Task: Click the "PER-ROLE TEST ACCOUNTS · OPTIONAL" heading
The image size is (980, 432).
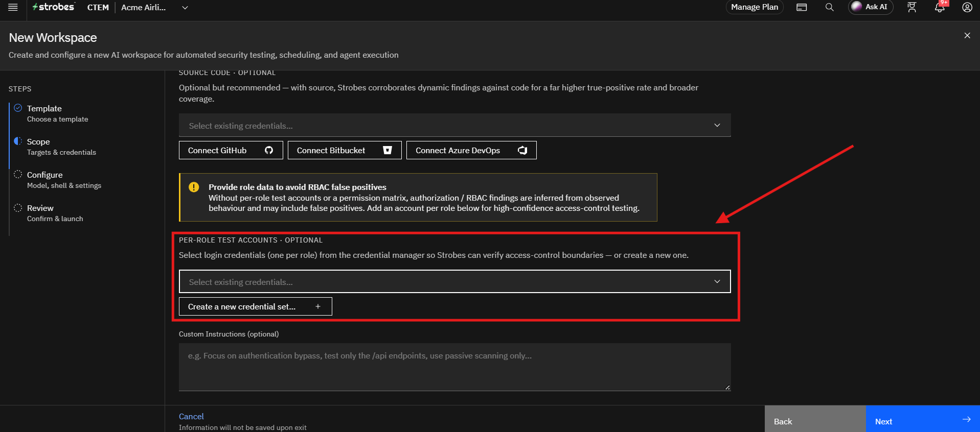Action: 250,240
